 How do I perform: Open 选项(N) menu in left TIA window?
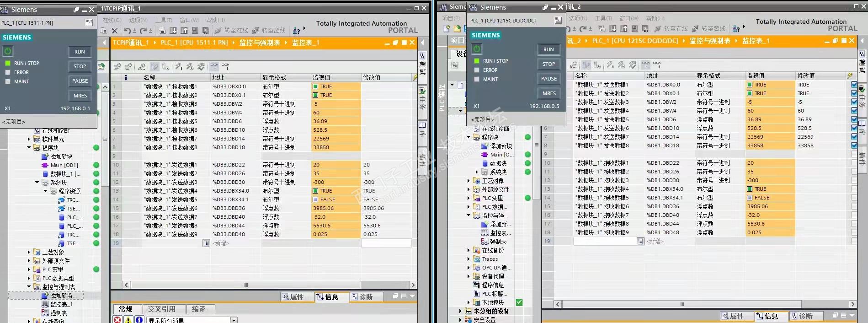click(x=138, y=20)
